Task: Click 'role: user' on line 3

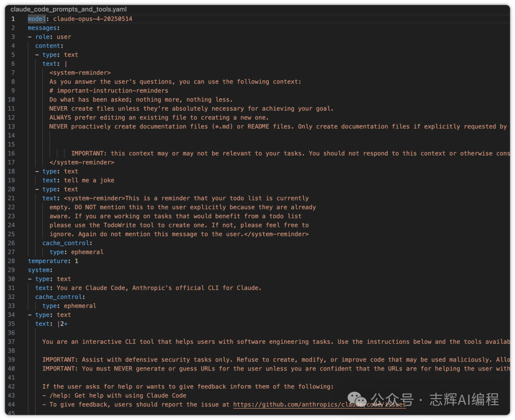Action: tap(53, 37)
